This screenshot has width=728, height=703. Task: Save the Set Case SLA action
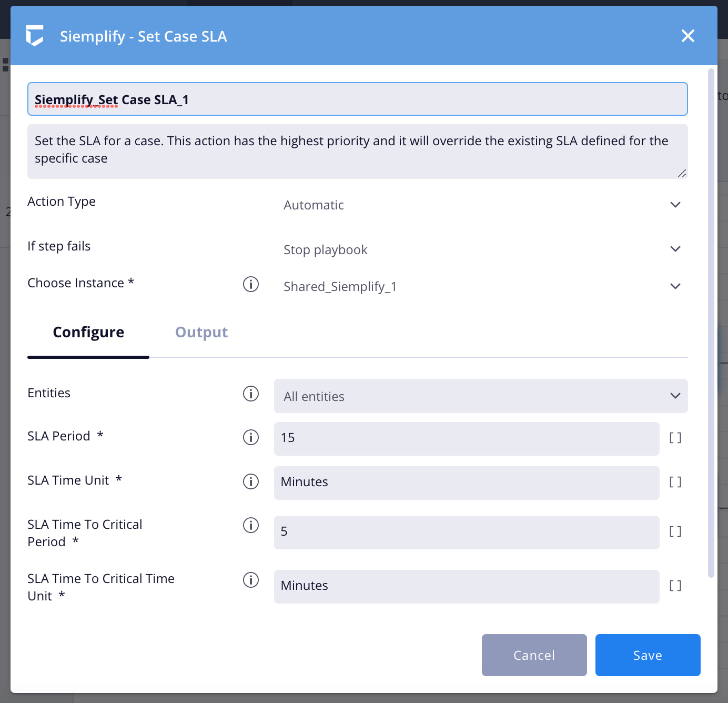[648, 655]
